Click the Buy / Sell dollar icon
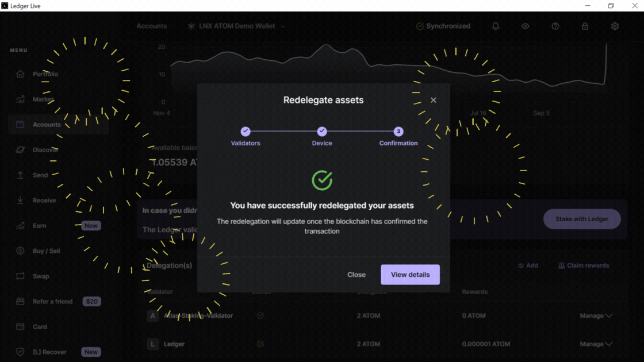The image size is (644, 362). pyautogui.click(x=21, y=251)
